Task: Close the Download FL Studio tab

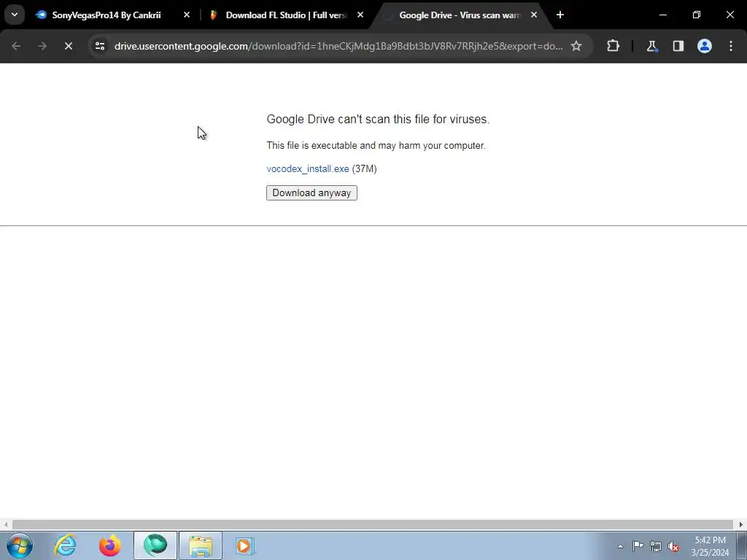Action: 360,15
